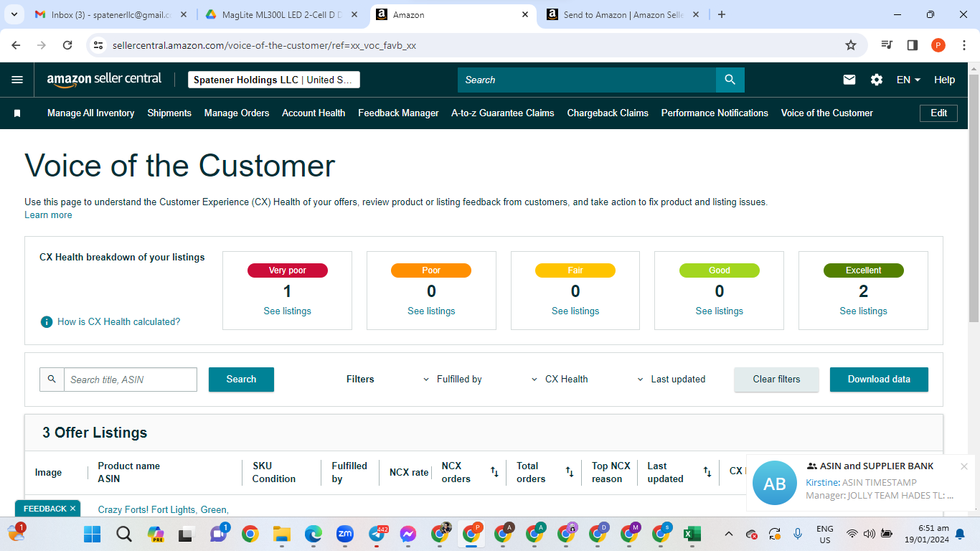Viewport: 980px width, 551px height.
Task: Expand the CX Health filter
Action: pos(560,380)
